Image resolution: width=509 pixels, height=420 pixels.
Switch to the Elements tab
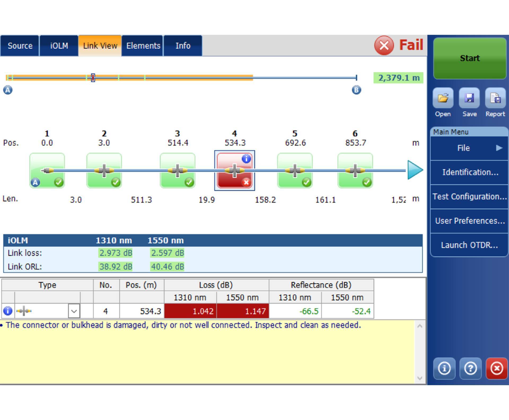coord(143,46)
